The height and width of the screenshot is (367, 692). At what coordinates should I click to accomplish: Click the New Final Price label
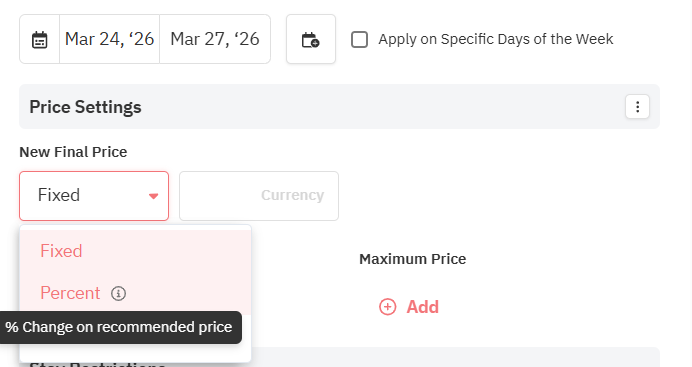pyautogui.click(x=73, y=152)
